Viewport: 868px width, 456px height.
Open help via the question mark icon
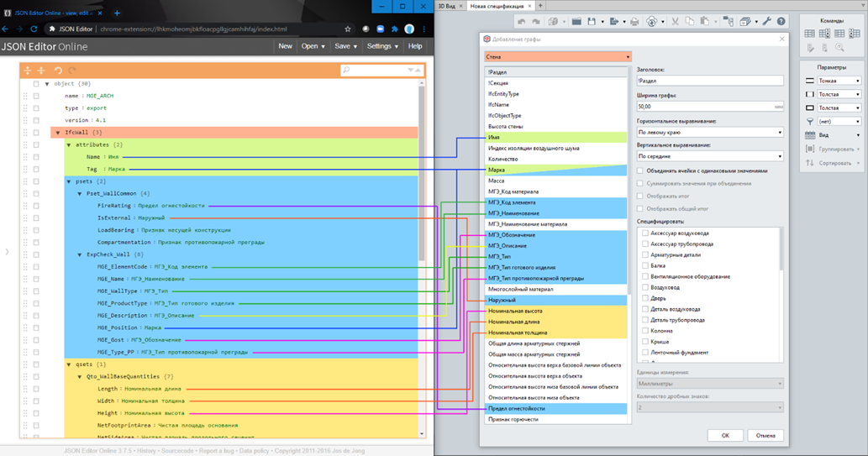click(781, 22)
